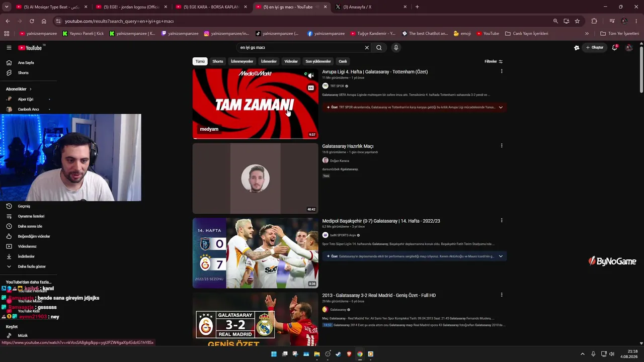644x362 pixels.
Task: Visit the TRT SPOR channel
Action: pos(337,86)
